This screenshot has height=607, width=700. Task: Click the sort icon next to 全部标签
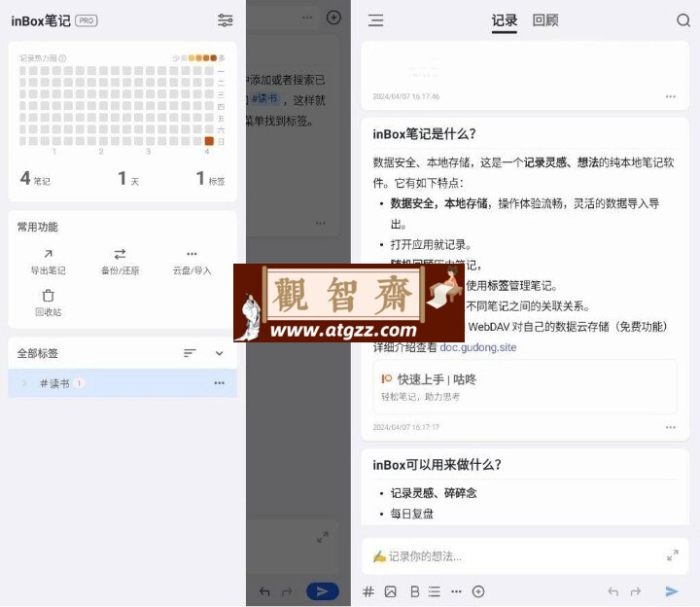pyautogui.click(x=190, y=353)
